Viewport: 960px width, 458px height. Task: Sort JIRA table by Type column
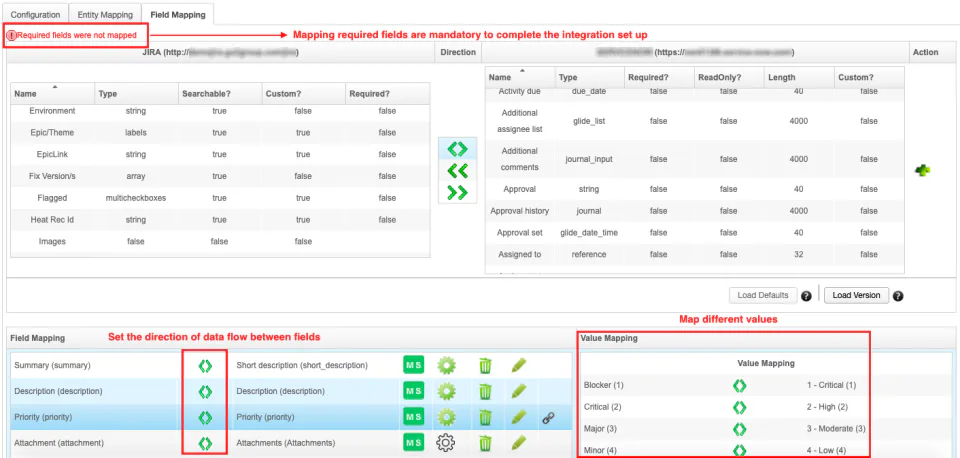[136, 94]
